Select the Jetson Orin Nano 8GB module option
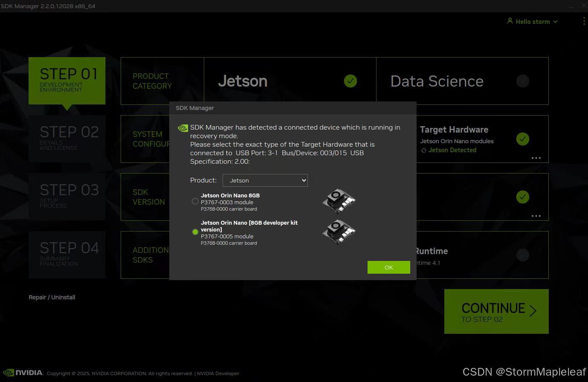This screenshot has height=382, width=588. coord(195,201)
